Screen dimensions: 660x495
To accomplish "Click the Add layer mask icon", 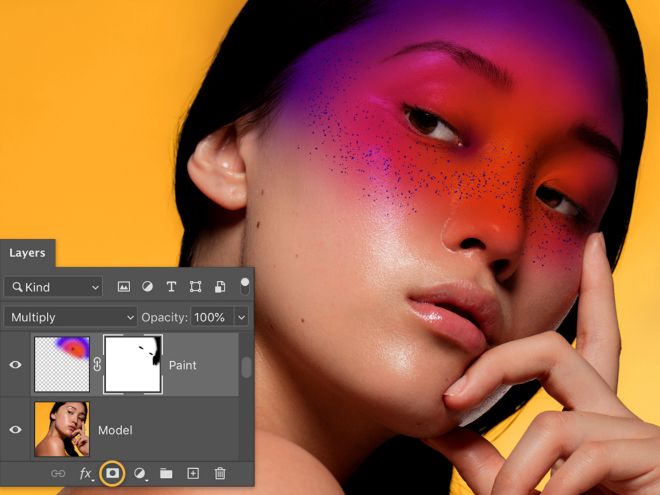I will 112,473.
